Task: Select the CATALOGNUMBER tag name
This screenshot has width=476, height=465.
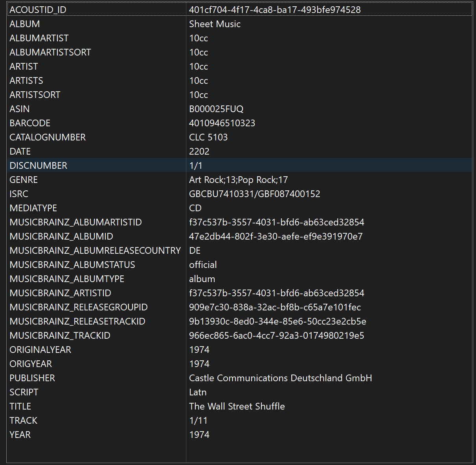Action: (48, 137)
